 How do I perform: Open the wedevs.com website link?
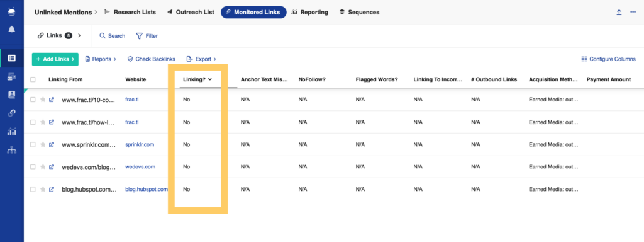click(140, 166)
